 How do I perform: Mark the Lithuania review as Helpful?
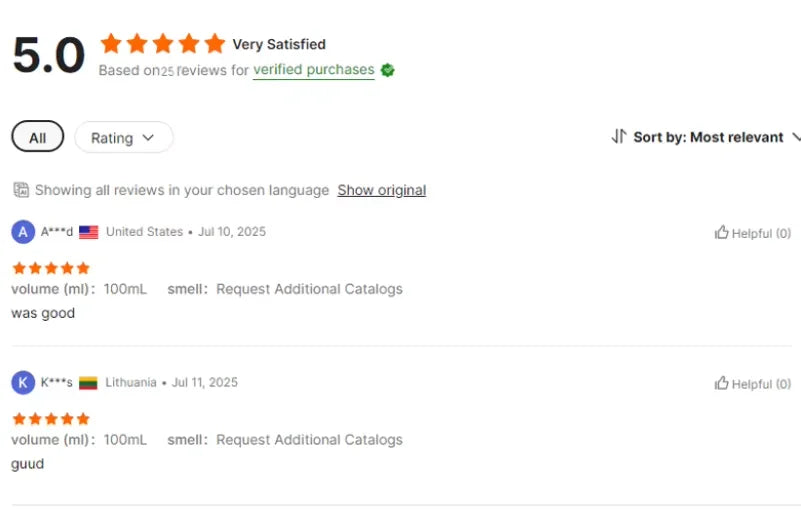[753, 384]
